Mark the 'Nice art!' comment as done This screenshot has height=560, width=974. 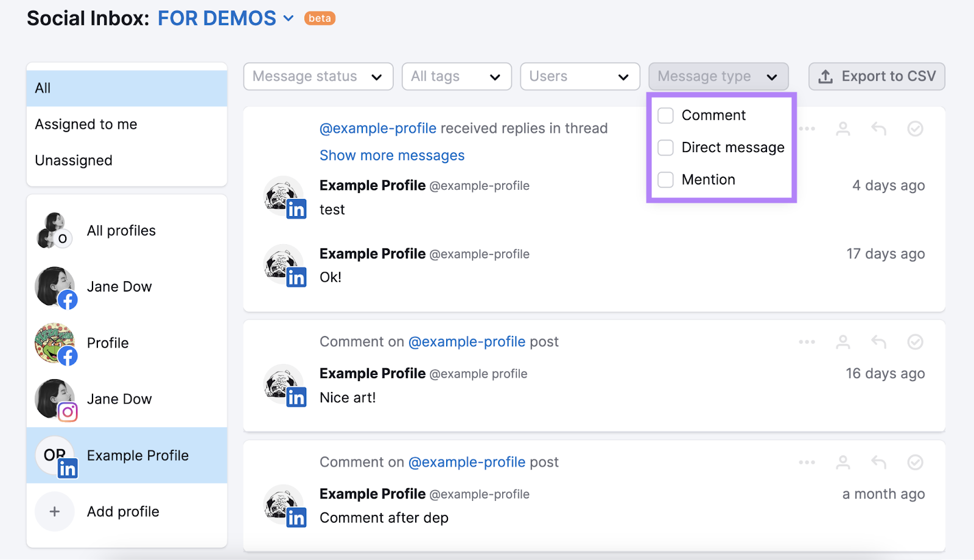pos(916,341)
